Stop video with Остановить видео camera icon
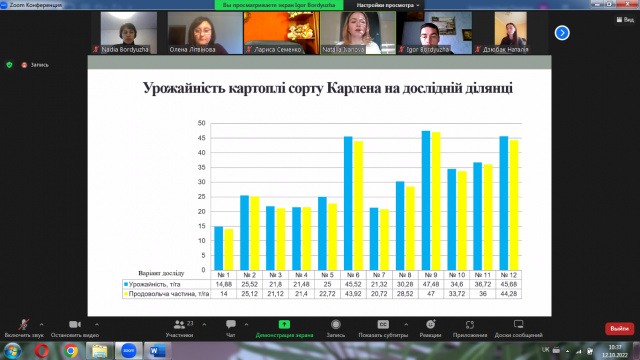 [75, 328]
